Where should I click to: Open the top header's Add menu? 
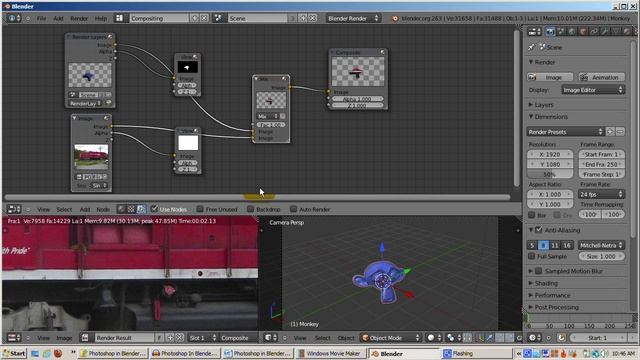click(x=58, y=18)
